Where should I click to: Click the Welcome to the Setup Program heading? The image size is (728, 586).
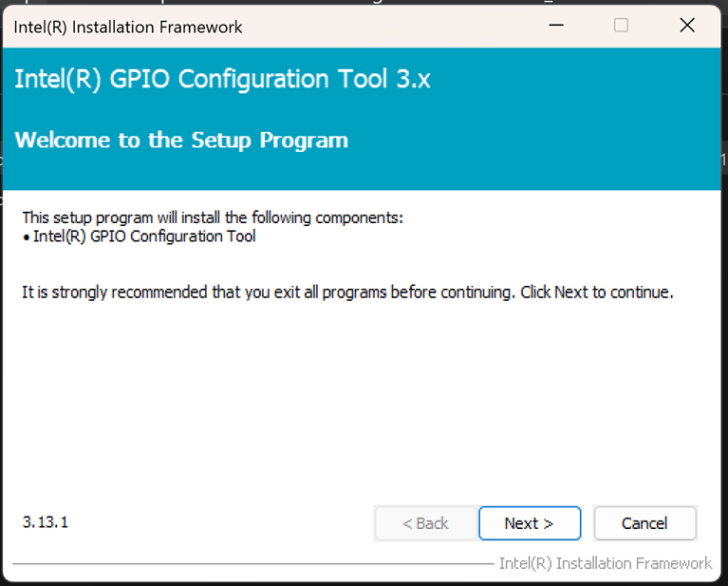coord(181,141)
